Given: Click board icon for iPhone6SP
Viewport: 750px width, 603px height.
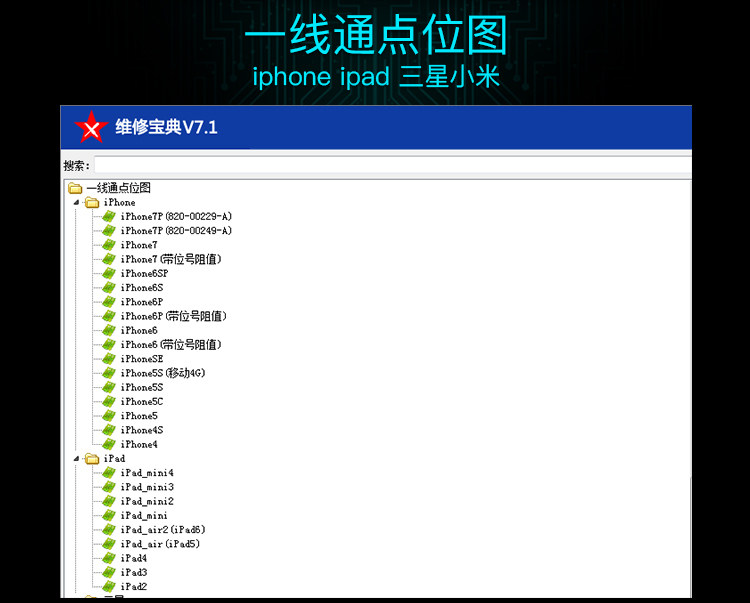Looking at the screenshot, I should [x=109, y=274].
